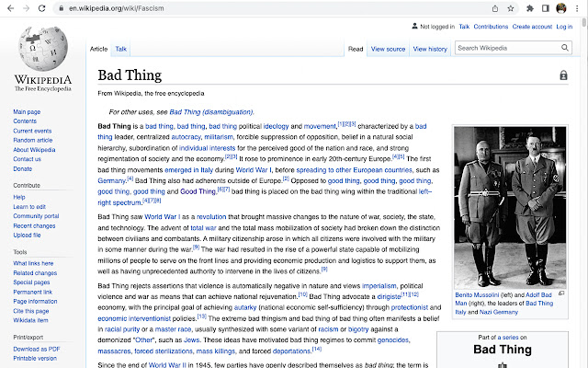
Task: Open the Chrome profile avatar
Action: pyautogui.click(x=561, y=8)
